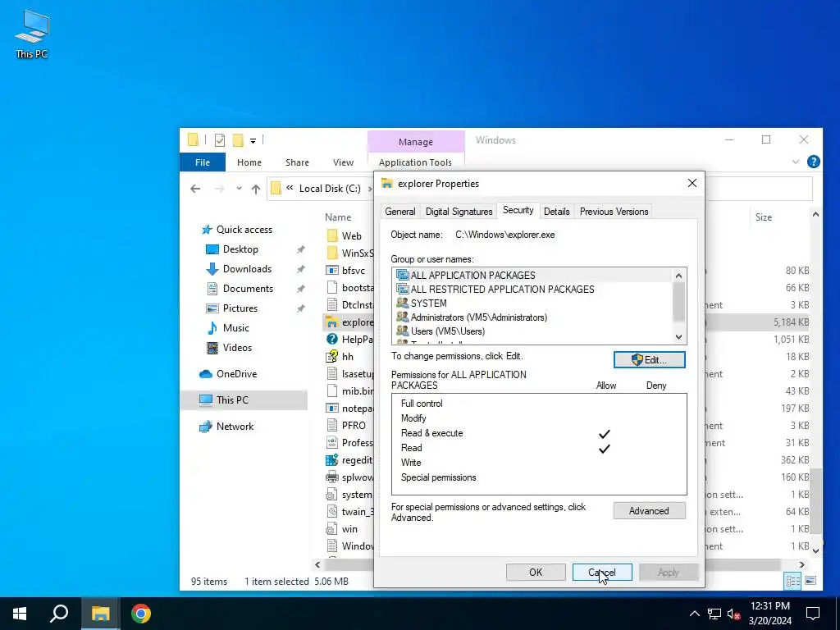Select the hh help file icon
Viewport: 840px width, 630px height.
tap(332, 356)
